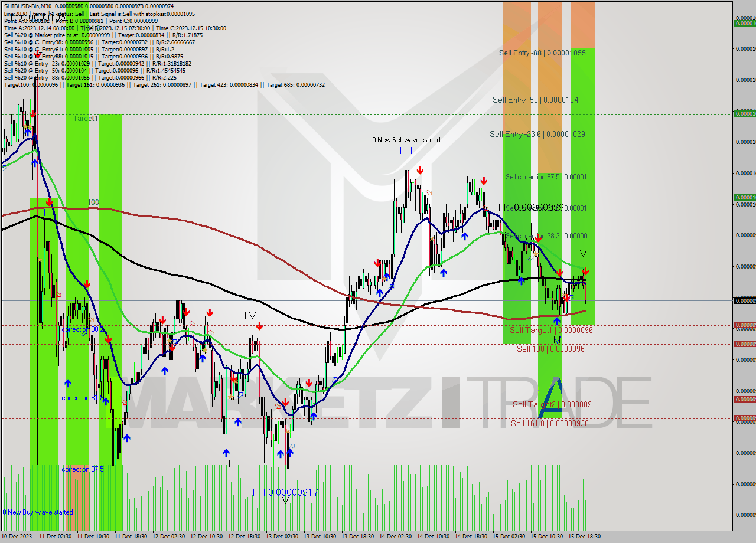Click the 'Target 261: 0.00000897' text

tap(162, 84)
